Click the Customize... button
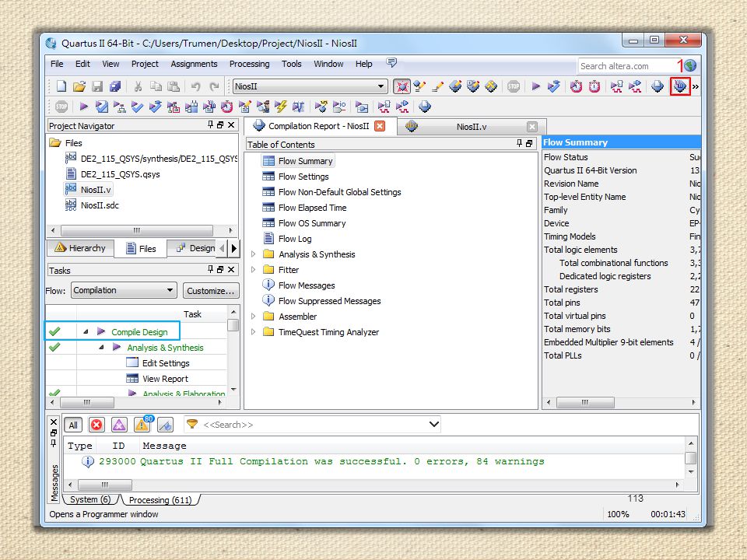This screenshot has height=560, width=747. pyautogui.click(x=211, y=290)
